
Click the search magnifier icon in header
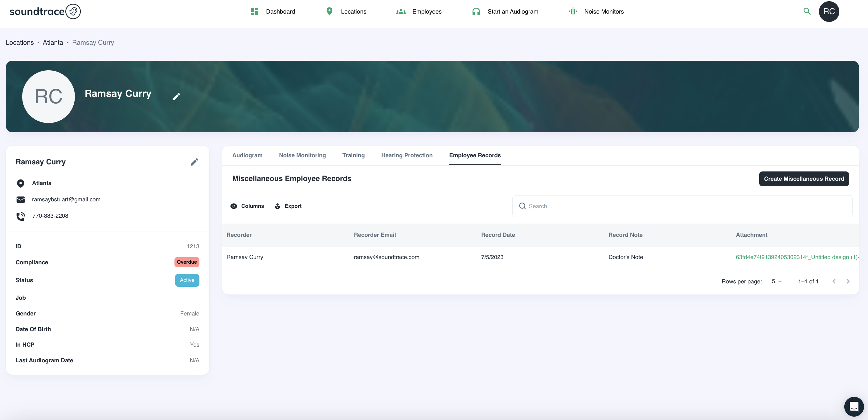coord(807,11)
